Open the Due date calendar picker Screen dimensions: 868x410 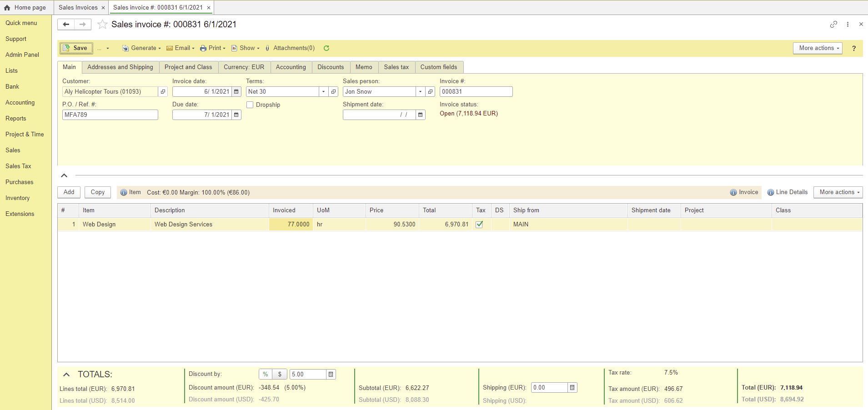click(236, 115)
